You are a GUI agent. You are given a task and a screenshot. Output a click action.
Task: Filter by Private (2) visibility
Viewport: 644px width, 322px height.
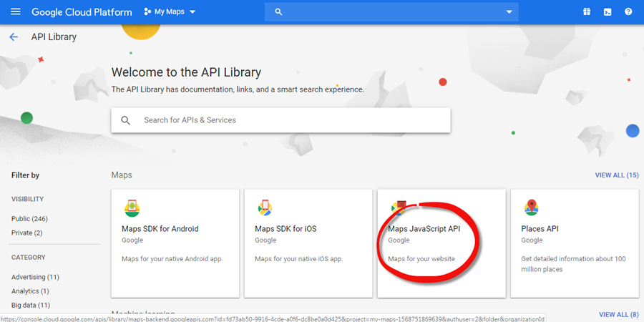click(27, 233)
